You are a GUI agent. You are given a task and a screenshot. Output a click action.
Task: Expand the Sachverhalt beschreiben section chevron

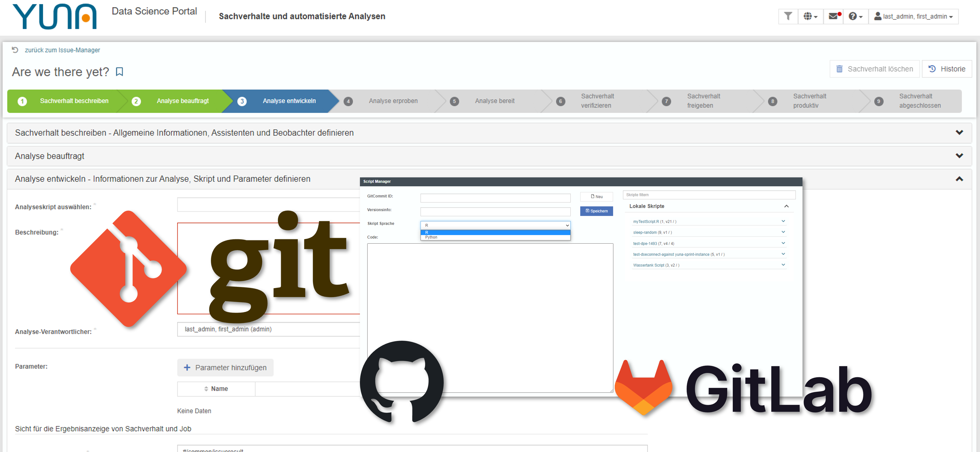click(x=959, y=133)
